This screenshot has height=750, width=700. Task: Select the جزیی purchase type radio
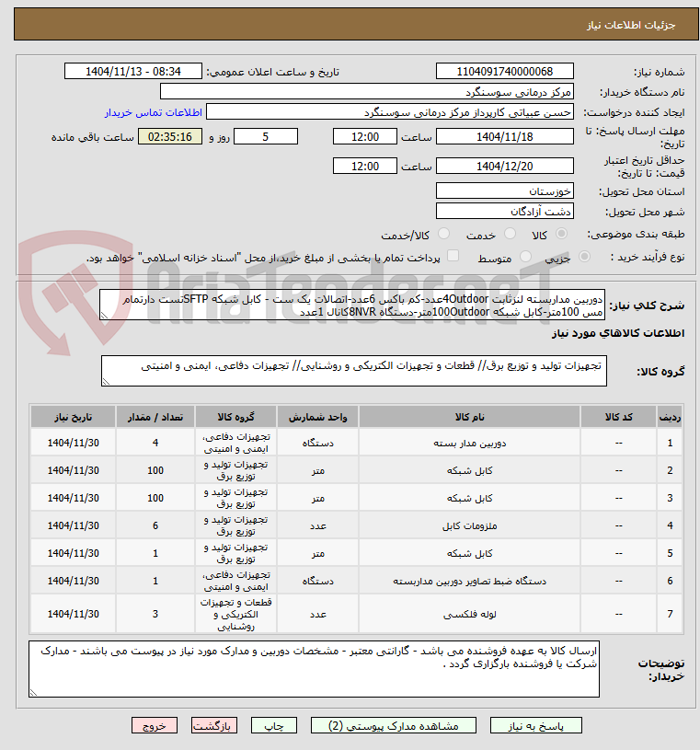point(584,257)
